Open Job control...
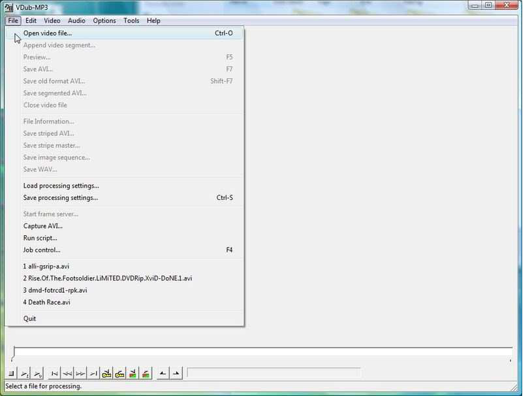The width and height of the screenshot is (532, 396). tap(125, 250)
